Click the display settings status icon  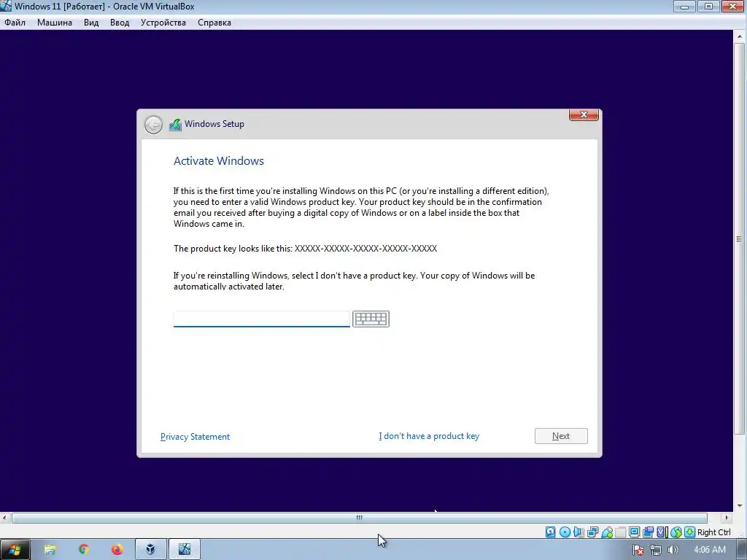[634, 532]
